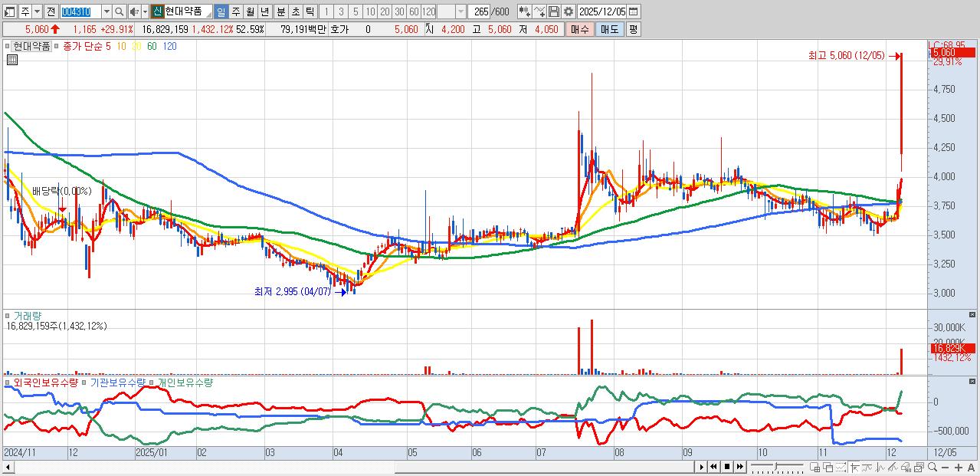980x476 pixels.
Task: Click the 매수 buy button
Action: 580,29
